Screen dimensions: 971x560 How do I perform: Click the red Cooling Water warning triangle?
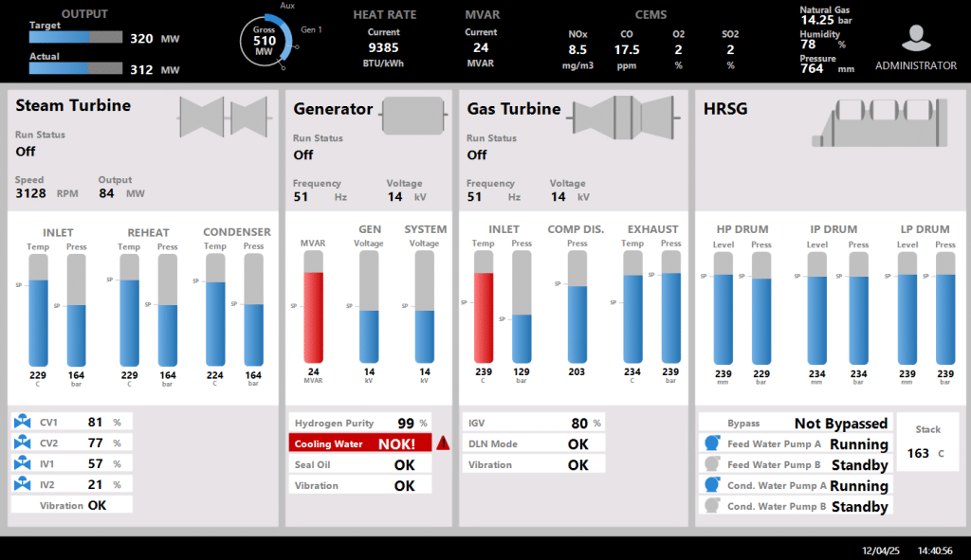click(x=443, y=443)
